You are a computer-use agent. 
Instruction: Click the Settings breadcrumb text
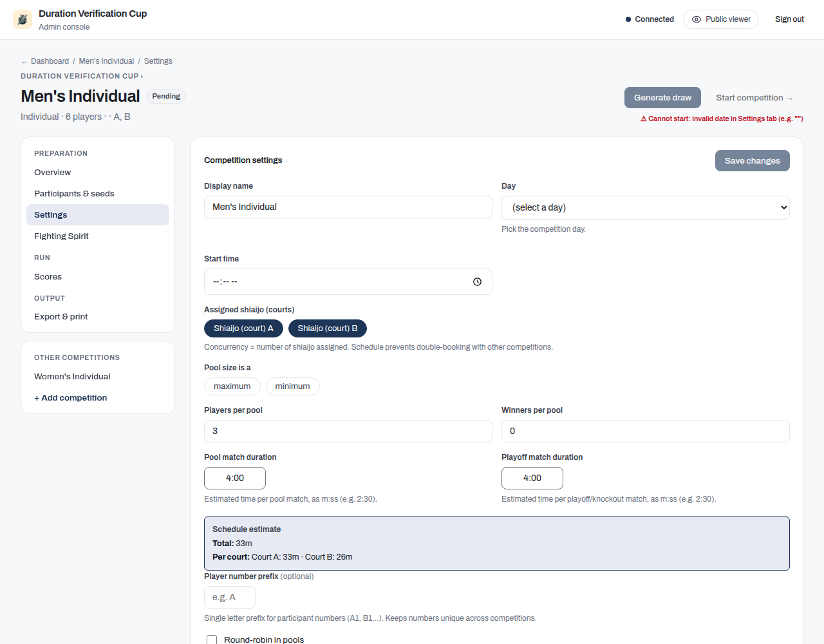coord(158,61)
